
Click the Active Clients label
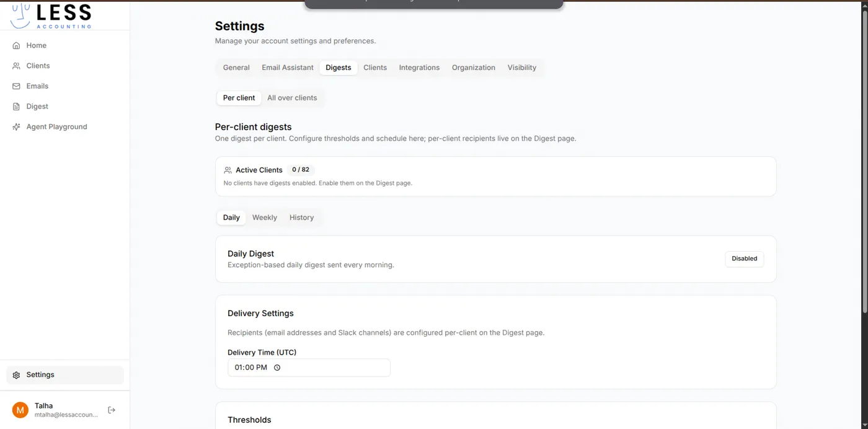pyautogui.click(x=259, y=170)
